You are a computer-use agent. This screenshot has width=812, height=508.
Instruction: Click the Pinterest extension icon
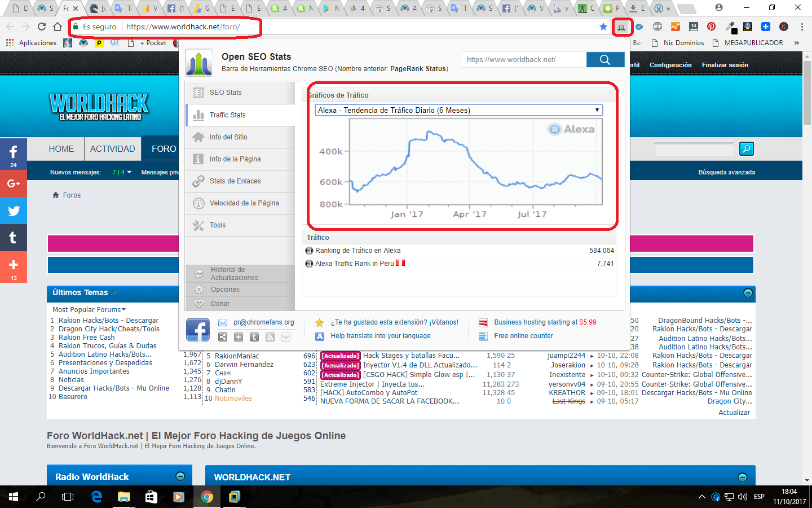712,27
